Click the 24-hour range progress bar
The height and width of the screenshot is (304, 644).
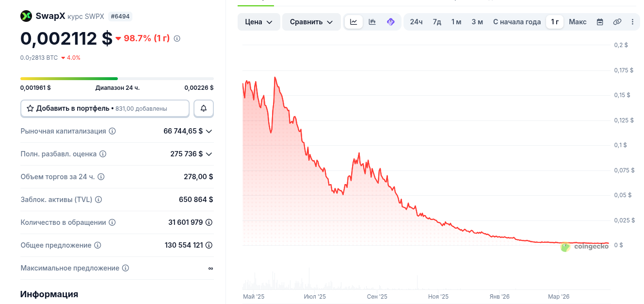coord(117,79)
